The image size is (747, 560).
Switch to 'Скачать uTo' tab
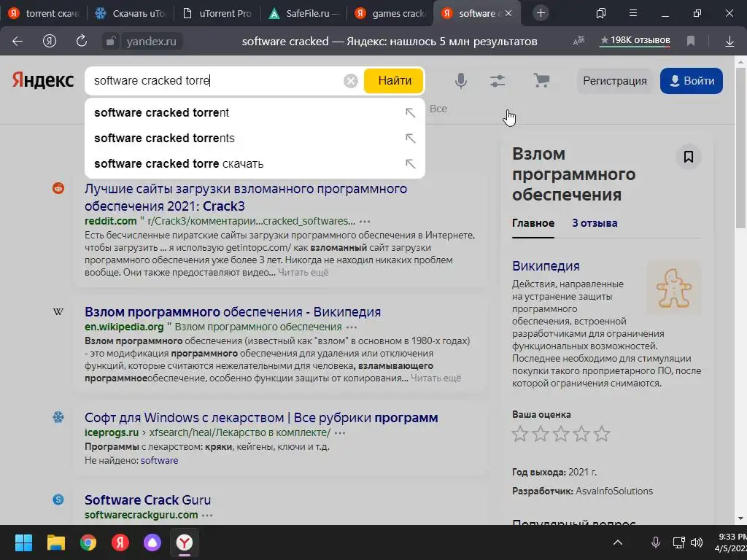pos(131,13)
